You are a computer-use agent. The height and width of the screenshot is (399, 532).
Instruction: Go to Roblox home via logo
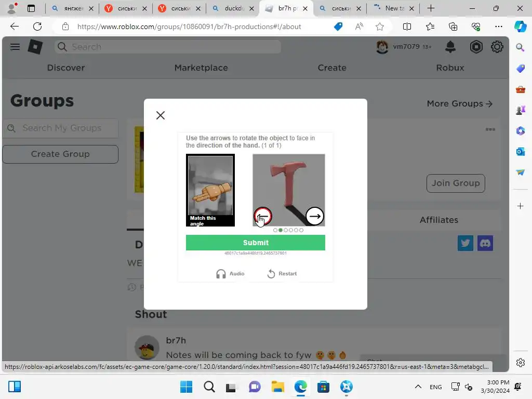[35, 47]
